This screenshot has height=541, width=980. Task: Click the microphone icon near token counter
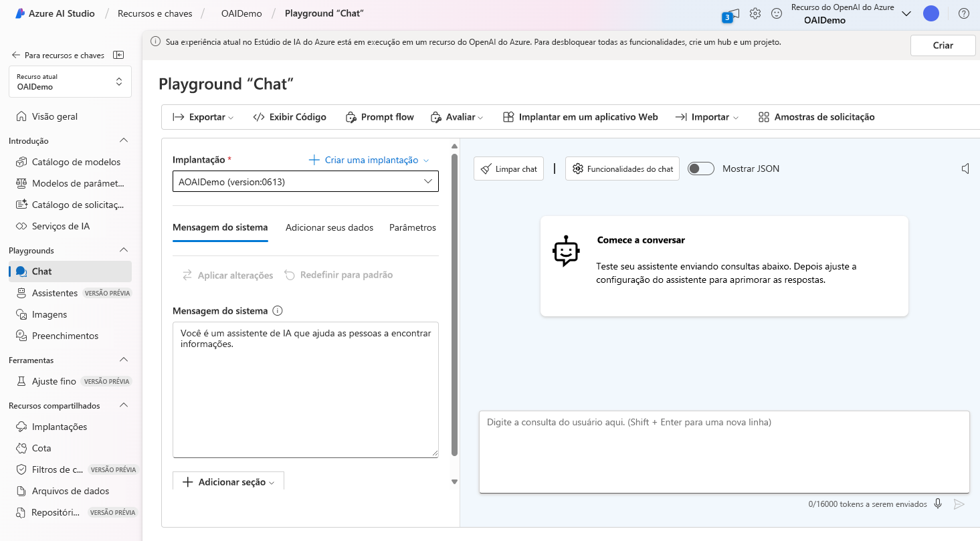pyautogui.click(x=939, y=504)
